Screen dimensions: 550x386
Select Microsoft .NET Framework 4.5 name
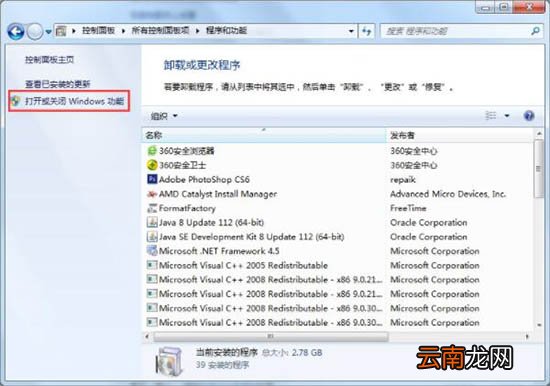click(219, 251)
